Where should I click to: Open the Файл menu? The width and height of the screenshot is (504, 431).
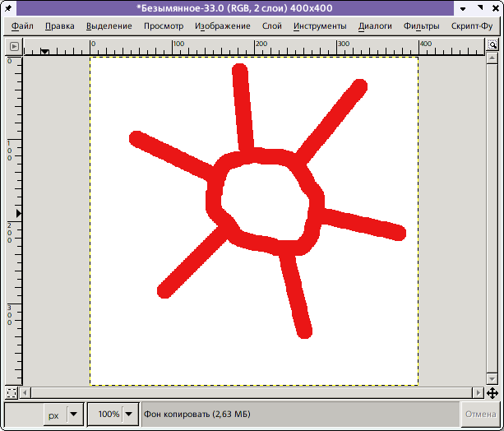(x=22, y=25)
